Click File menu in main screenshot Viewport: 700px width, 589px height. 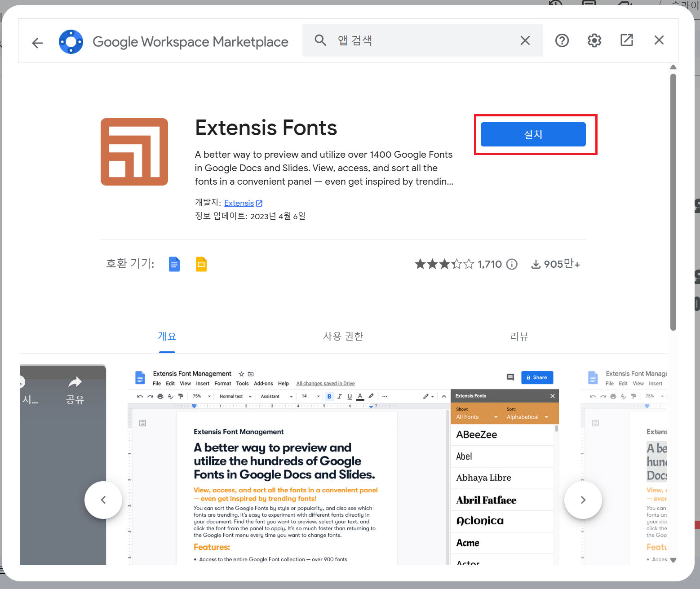(157, 384)
